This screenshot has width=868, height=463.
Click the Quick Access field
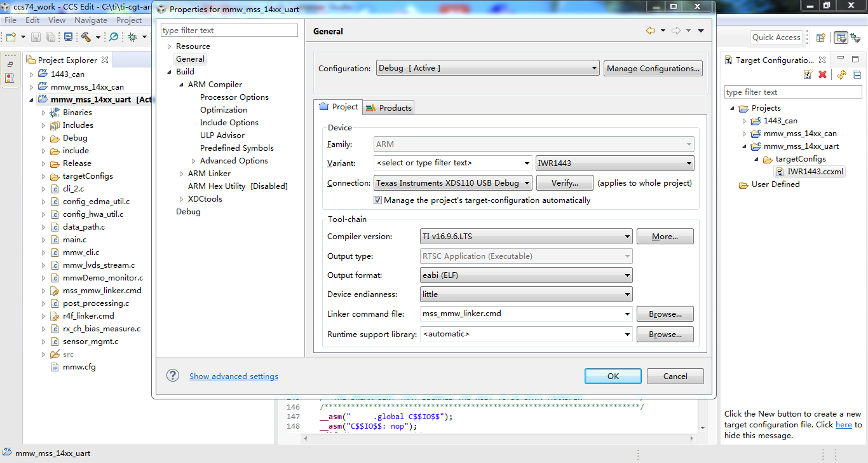776,38
